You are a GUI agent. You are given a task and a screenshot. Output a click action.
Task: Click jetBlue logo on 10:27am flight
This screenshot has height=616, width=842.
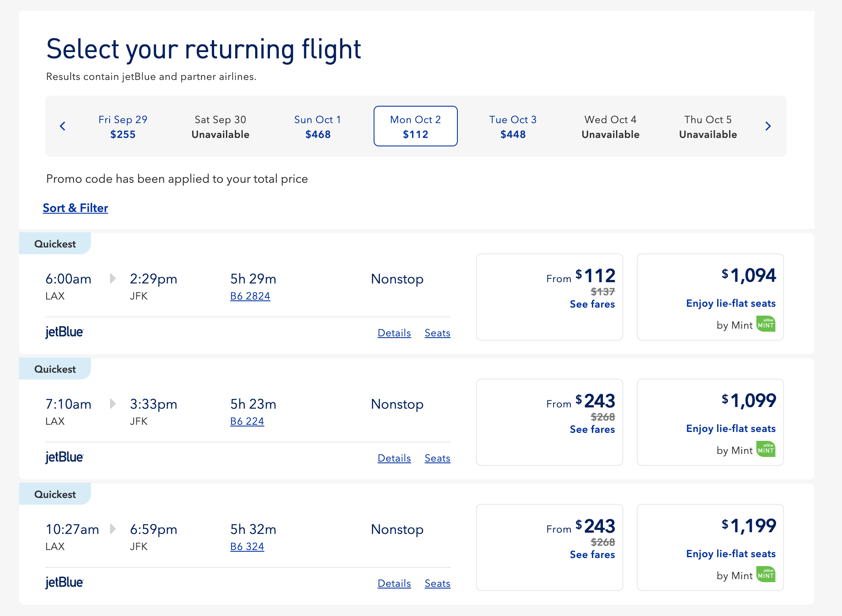(x=64, y=583)
